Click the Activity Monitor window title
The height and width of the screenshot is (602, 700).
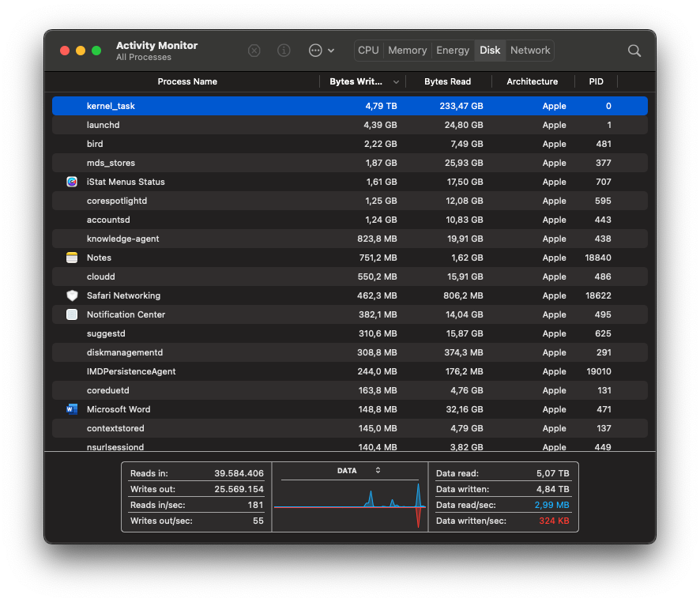point(156,46)
